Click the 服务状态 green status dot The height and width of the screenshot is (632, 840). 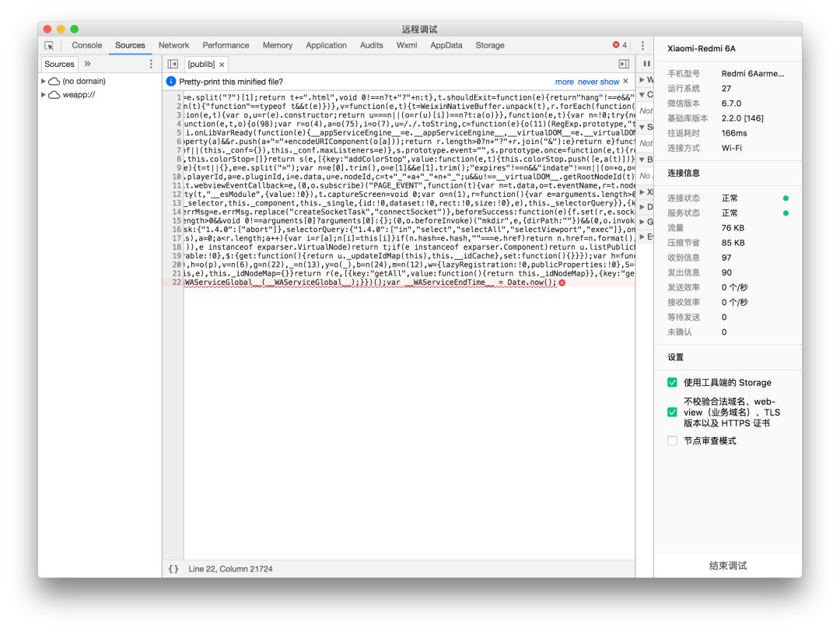click(786, 213)
